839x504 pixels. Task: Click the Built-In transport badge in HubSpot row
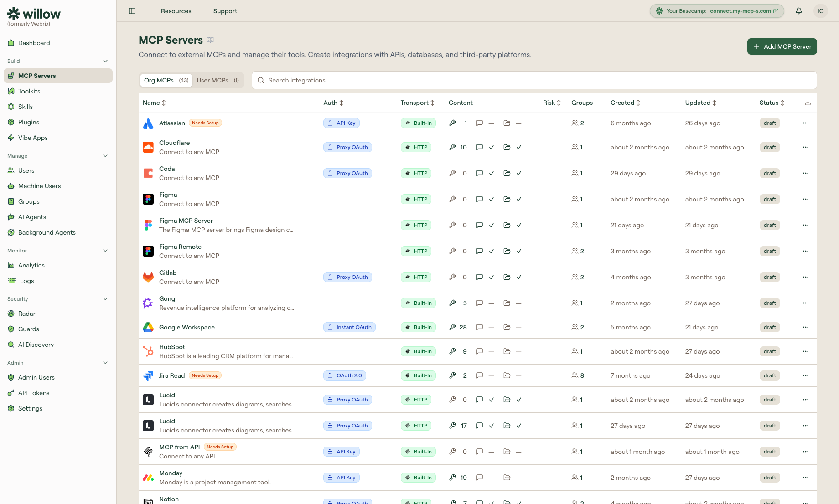click(x=418, y=351)
